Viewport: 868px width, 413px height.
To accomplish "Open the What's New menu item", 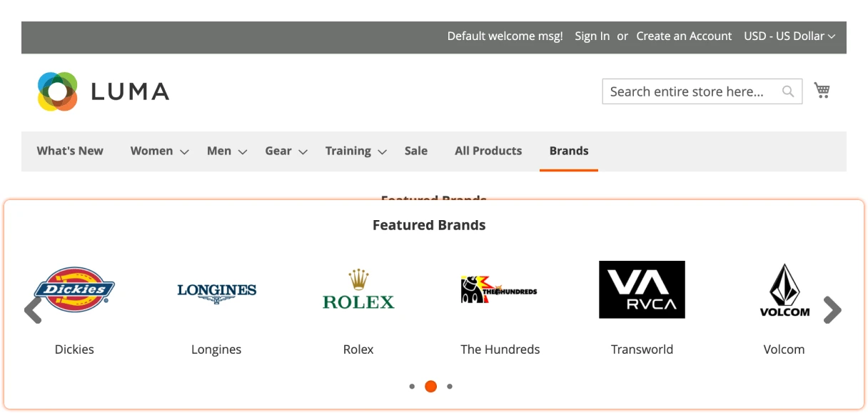I will [70, 151].
